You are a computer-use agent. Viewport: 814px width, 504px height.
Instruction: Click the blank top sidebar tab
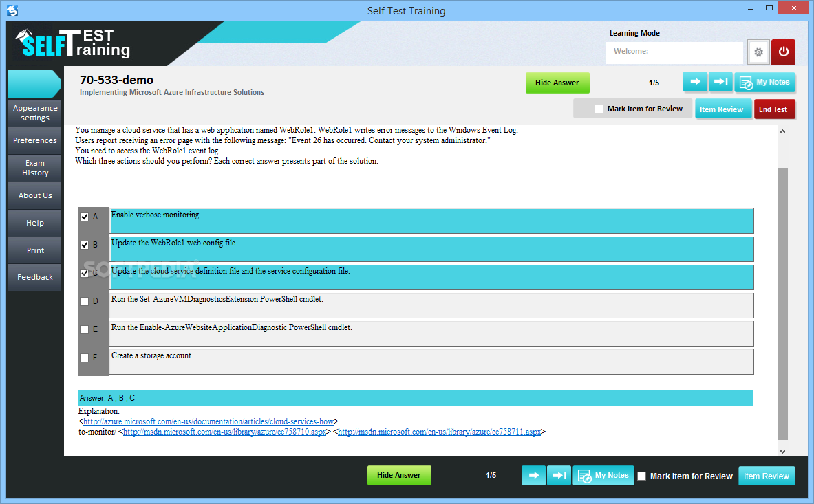34,84
